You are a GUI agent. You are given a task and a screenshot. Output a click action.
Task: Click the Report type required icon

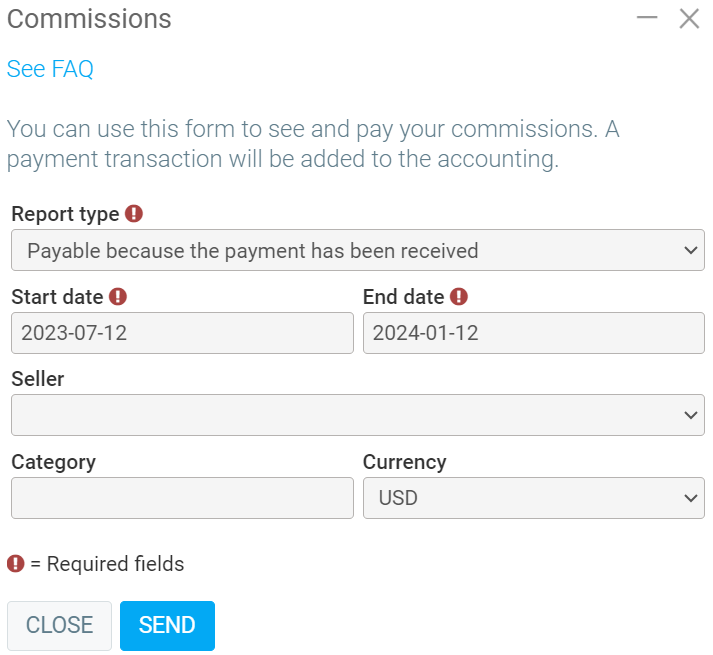click(134, 214)
